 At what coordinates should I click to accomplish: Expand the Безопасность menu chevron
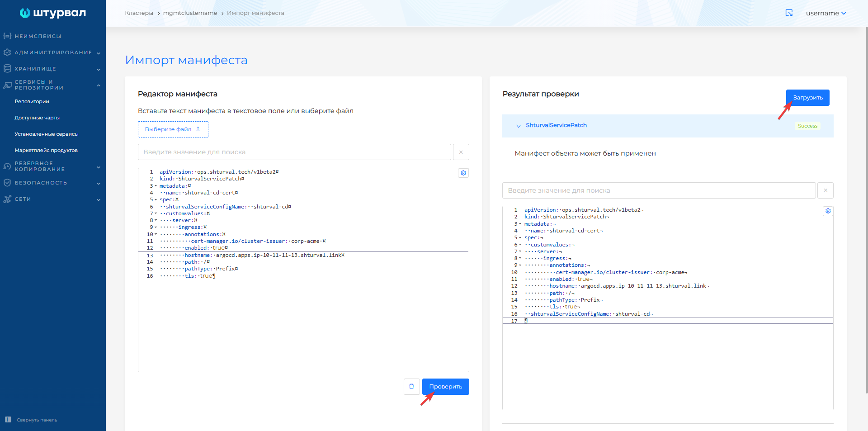click(99, 183)
